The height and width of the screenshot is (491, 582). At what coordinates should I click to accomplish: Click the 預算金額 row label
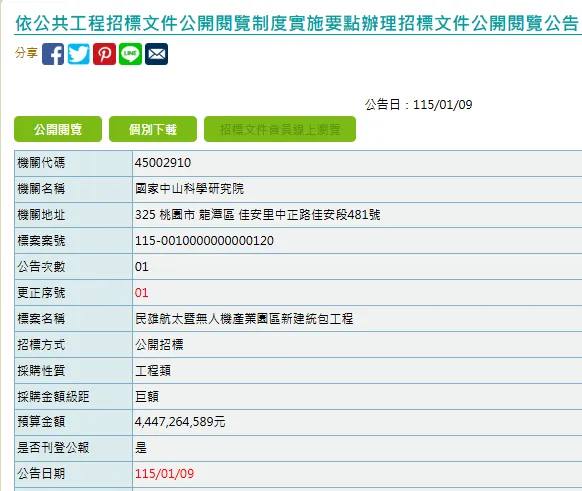(x=41, y=422)
